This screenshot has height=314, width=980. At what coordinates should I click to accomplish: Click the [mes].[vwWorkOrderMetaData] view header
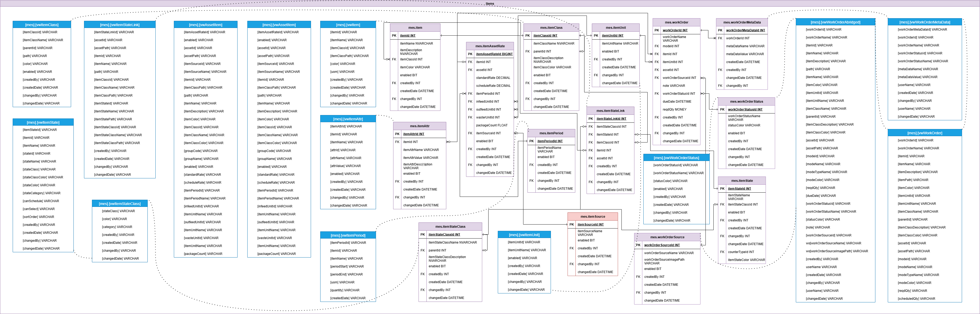tap(925, 22)
